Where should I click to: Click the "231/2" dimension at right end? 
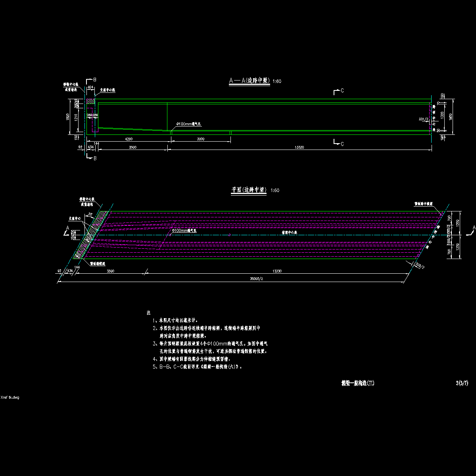pyautogui.click(x=424, y=119)
